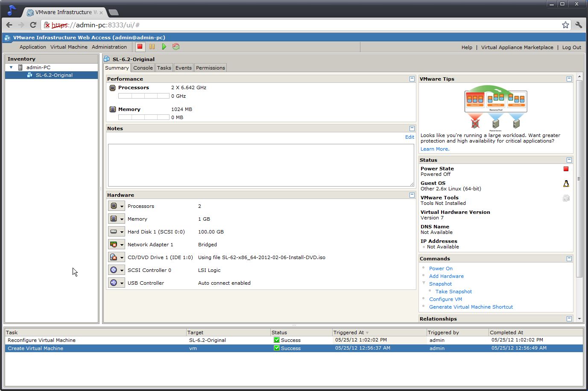Click Generate Virtual Machine Shortcut link

(471, 307)
